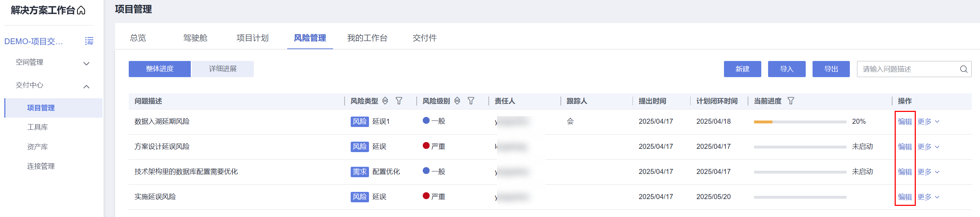The image size is (980, 217).
Task: Click the 导入 button
Action: point(787,69)
